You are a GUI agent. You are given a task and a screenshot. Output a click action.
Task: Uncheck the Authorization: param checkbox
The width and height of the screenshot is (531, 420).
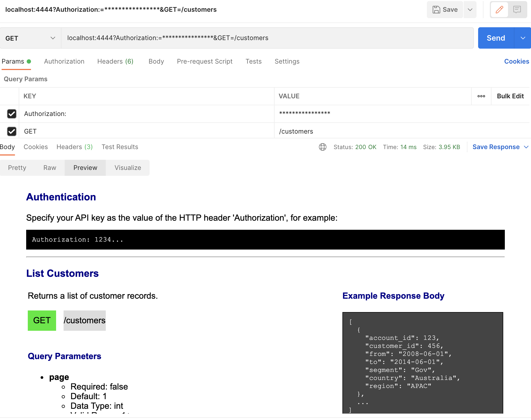tap(12, 114)
